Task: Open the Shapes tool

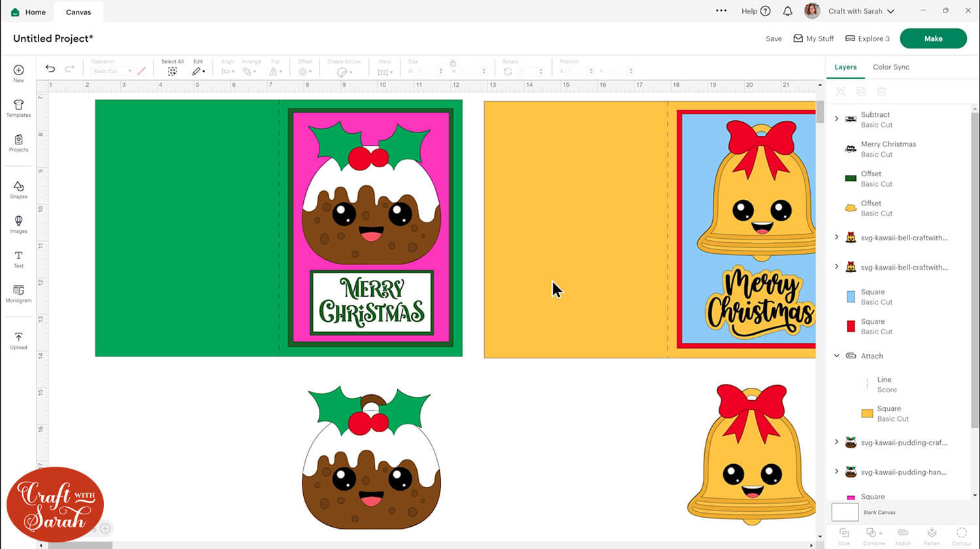Action: point(18,189)
